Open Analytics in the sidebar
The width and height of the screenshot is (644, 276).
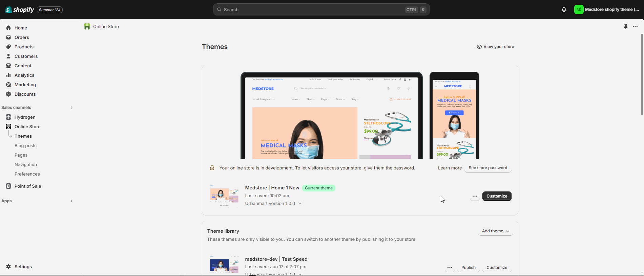pyautogui.click(x=24, y=75)
